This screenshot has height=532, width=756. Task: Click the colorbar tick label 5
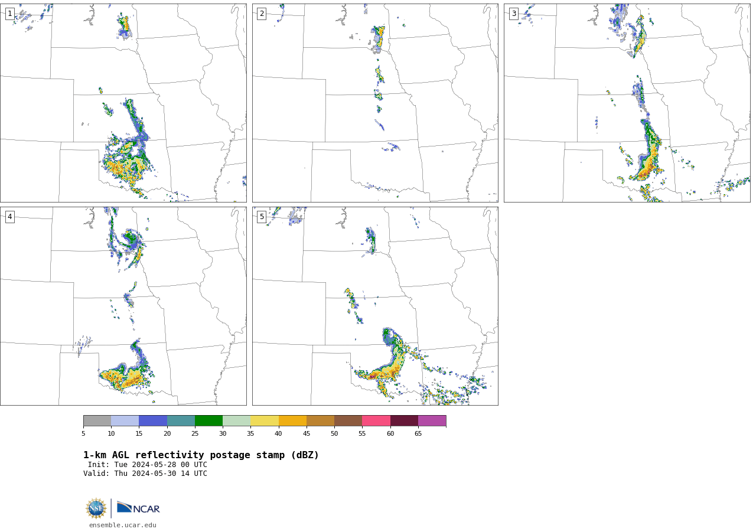pyautogui.click(x=83, y=433)
